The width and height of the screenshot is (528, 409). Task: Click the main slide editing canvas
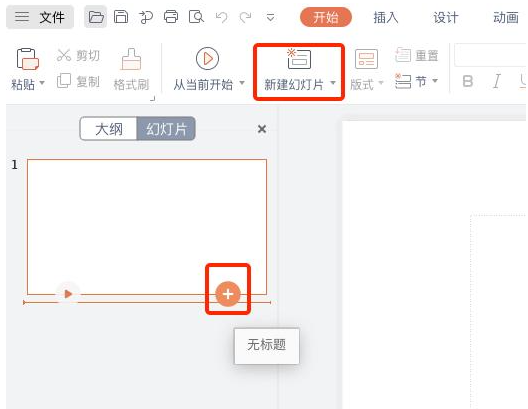pyautogui.click(x=434, y=264)
